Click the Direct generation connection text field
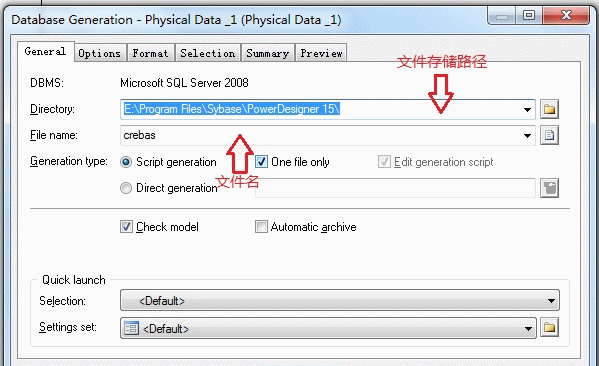Viewport: 599px width, 366px height. click(x=395, y=188)
